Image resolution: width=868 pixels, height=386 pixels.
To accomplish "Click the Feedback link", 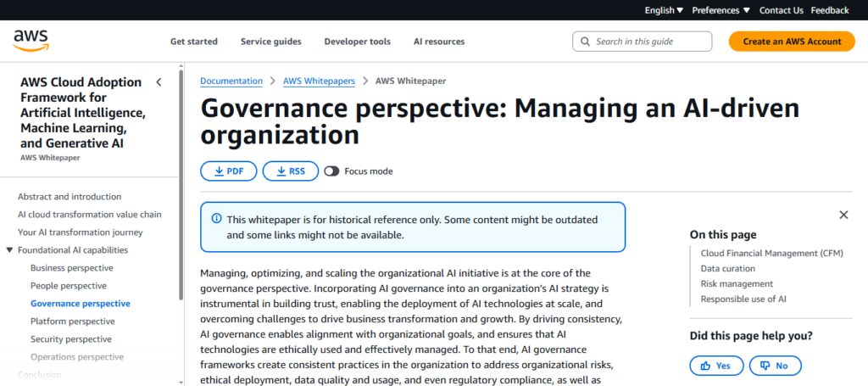I will click(830, 10).
